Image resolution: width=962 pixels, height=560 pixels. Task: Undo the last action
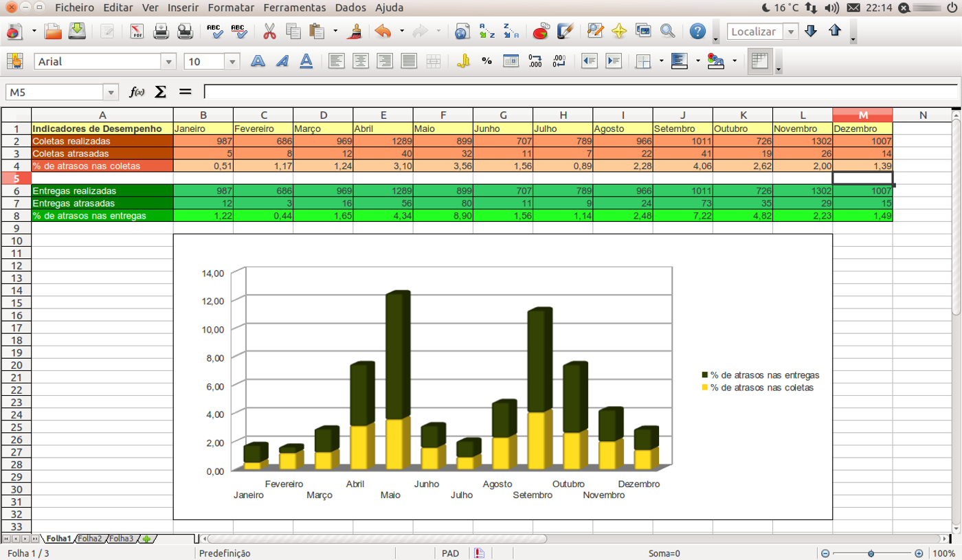tap(381, 32)
